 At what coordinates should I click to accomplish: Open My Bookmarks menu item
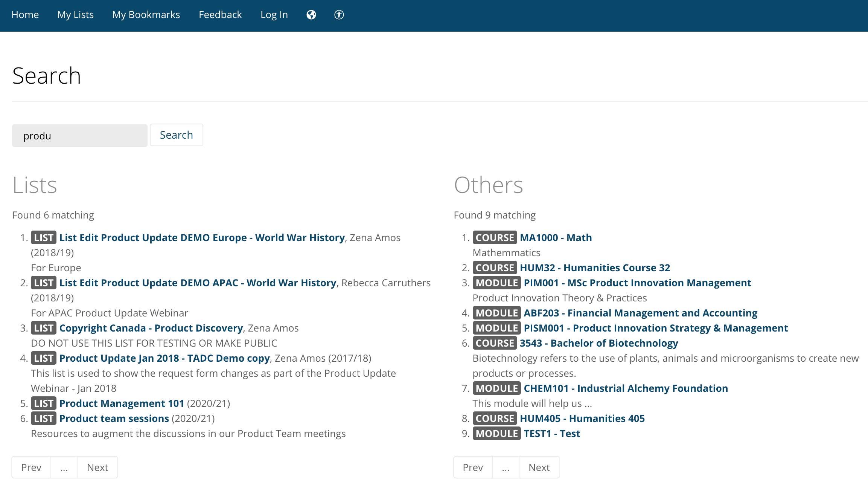click(146, 15)
